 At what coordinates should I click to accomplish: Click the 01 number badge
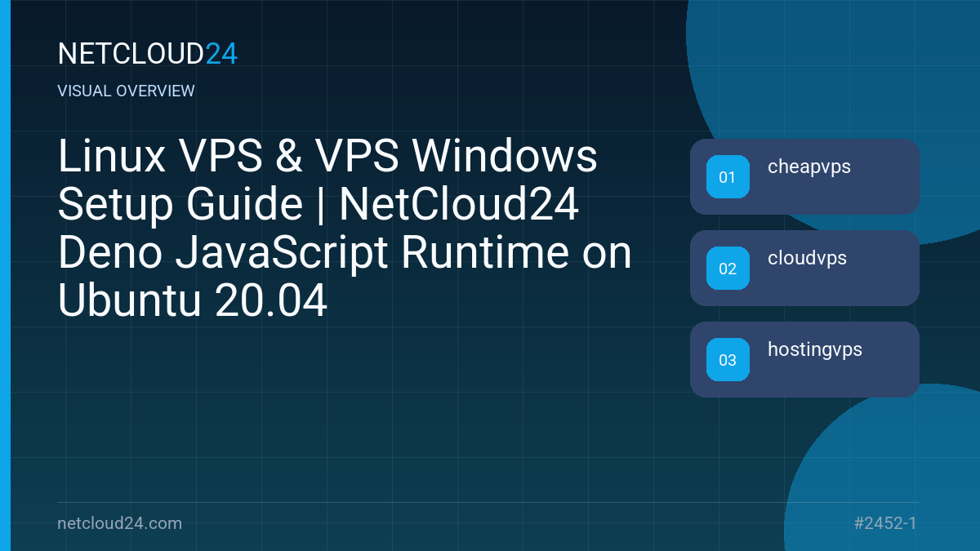pos(728,176)
